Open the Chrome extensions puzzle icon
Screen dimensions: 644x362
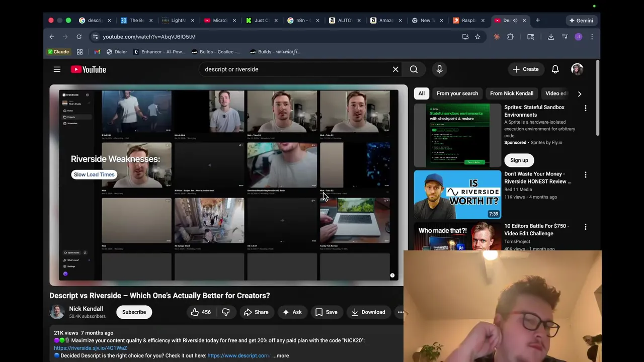[510, 37]
